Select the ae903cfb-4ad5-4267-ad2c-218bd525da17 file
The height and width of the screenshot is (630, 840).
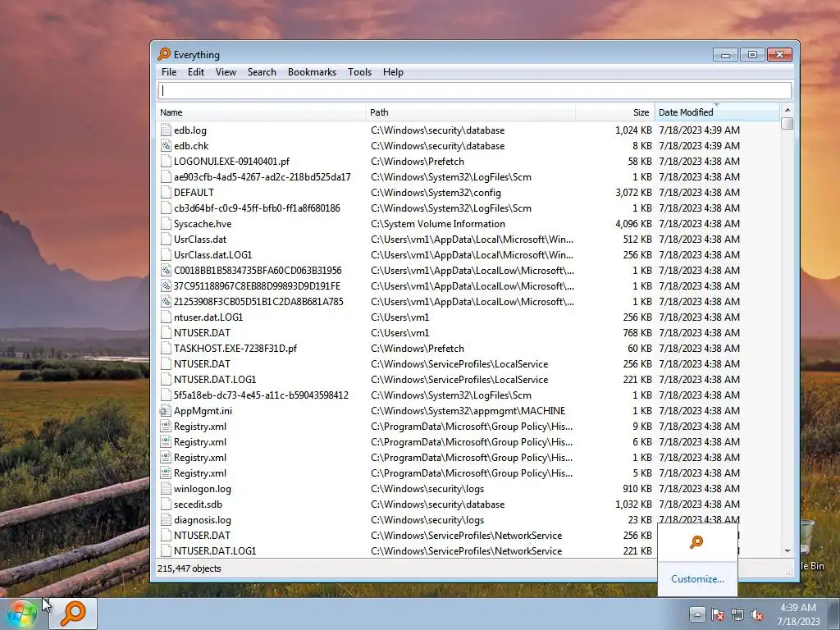[x=262, y=177]
